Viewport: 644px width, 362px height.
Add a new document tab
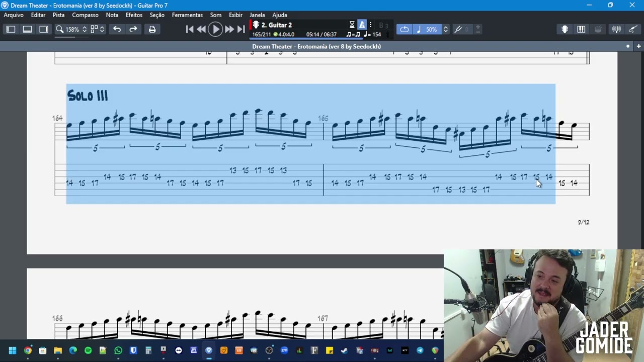point(638,46)
